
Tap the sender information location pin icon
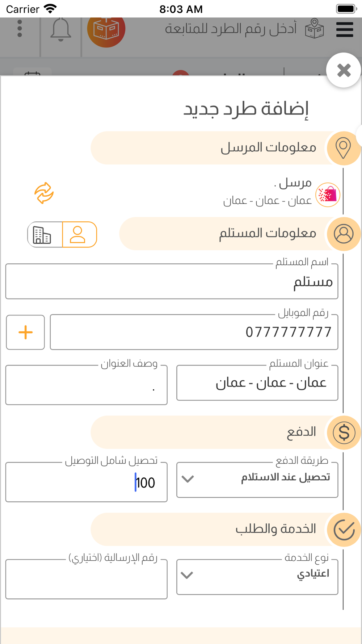click(343, 148)
